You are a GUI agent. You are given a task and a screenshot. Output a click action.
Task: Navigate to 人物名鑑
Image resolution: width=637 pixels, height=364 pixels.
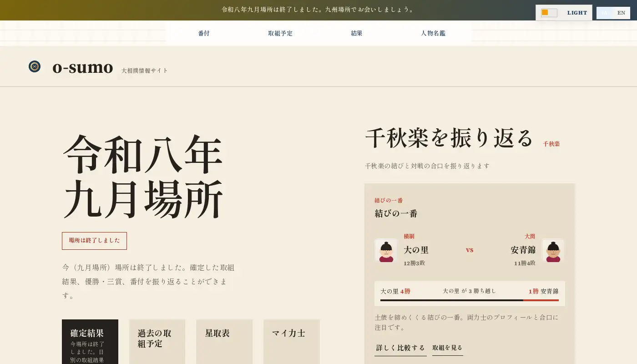click(x=433, y=33)
